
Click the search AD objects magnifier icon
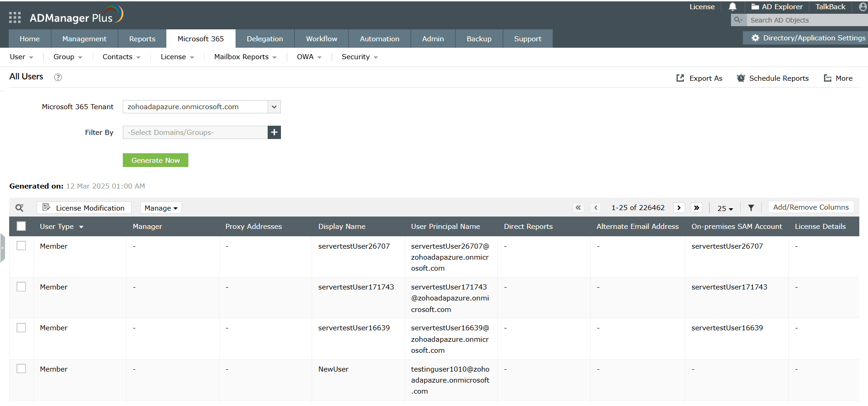coord(738,20)
